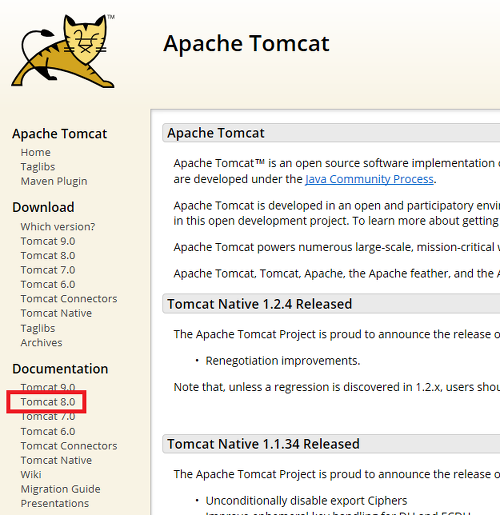The height and width of the screenshot is (515, 500).
Task: Open Tomcat 7.0 under Download
Action: [x=48, y=270]
